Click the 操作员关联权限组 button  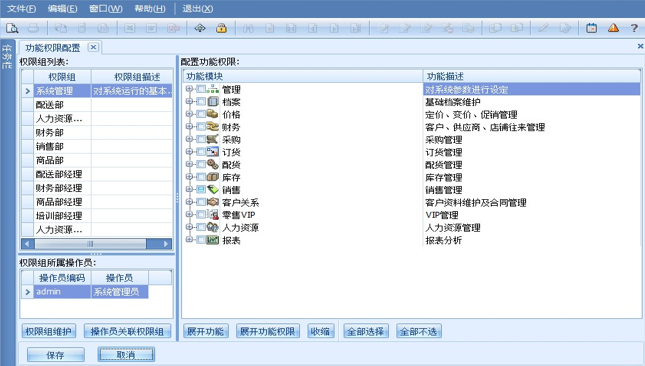[x=127, y=331]
